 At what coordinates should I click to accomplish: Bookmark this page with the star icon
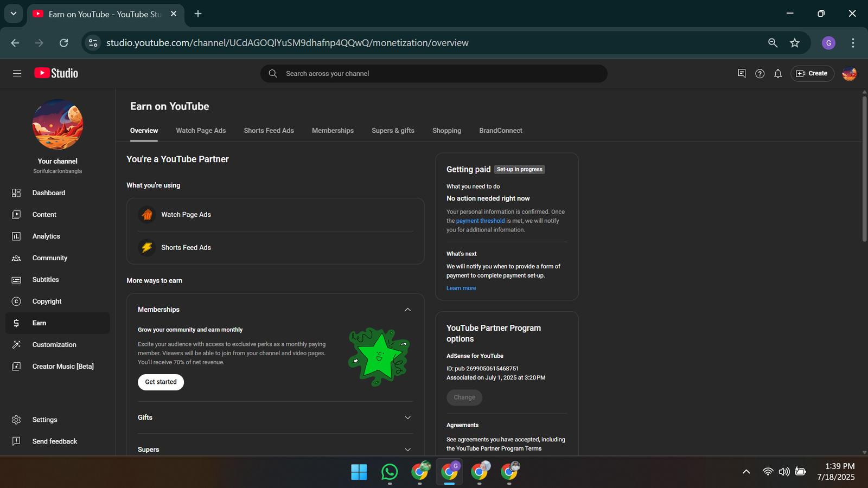pos(795,43)
